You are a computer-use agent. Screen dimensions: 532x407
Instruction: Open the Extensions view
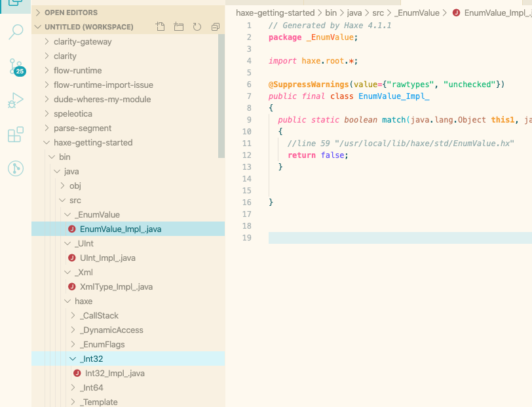pyautogui.click(x=16, y=134)
